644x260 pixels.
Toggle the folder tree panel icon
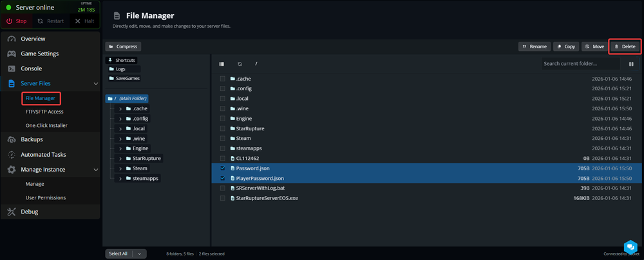pos(222,64)
